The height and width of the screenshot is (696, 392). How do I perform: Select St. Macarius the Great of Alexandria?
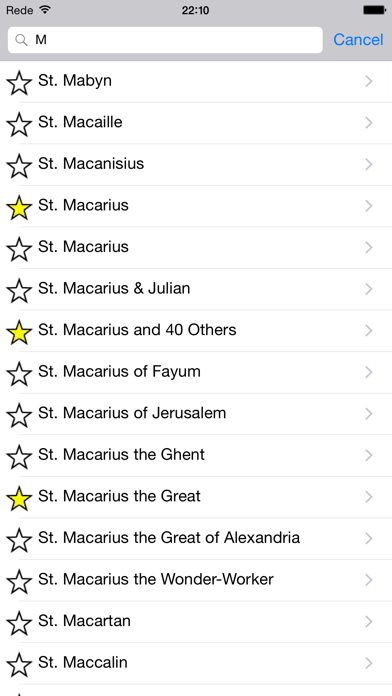pyautogui.click(x=196, y=538)
